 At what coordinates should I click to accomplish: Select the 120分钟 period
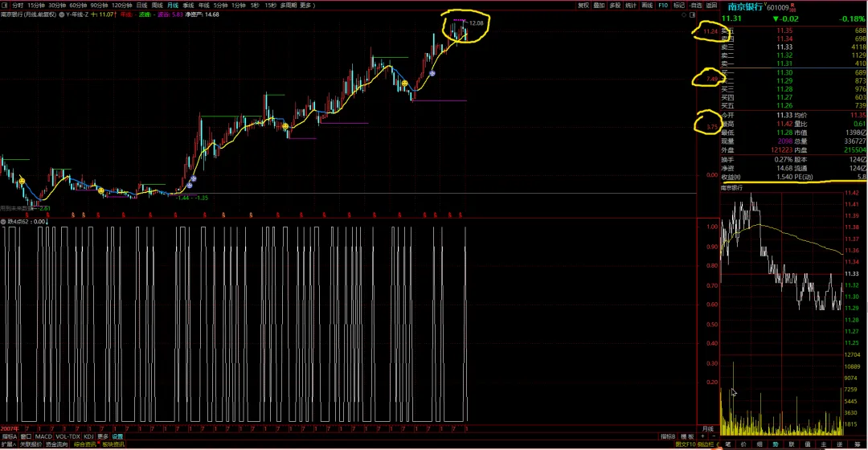pos(121,5)
